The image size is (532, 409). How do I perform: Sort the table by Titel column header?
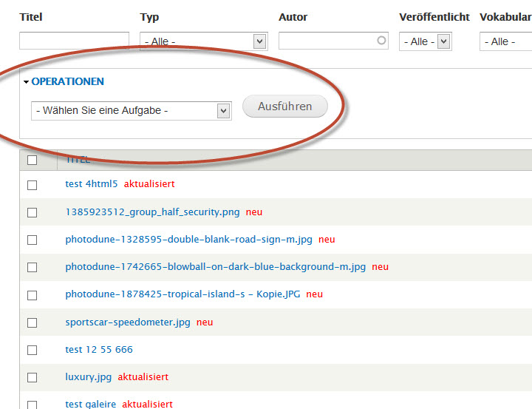[78, 160]
